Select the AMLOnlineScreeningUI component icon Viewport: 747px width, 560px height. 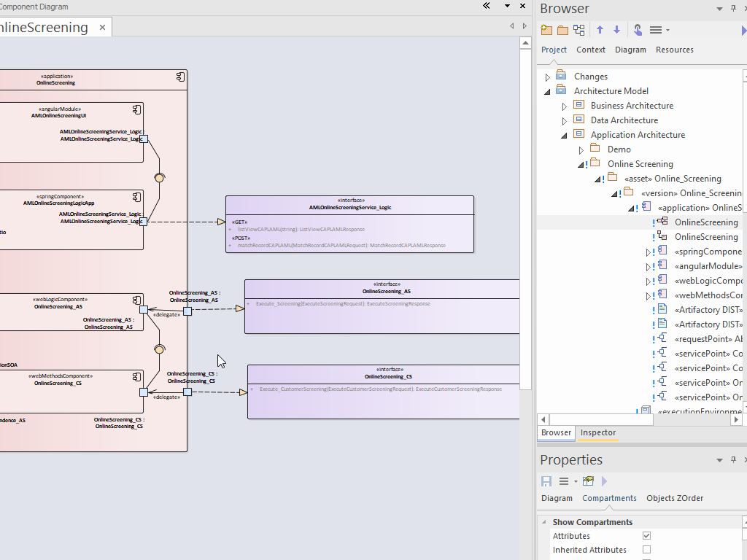point(136,109)
